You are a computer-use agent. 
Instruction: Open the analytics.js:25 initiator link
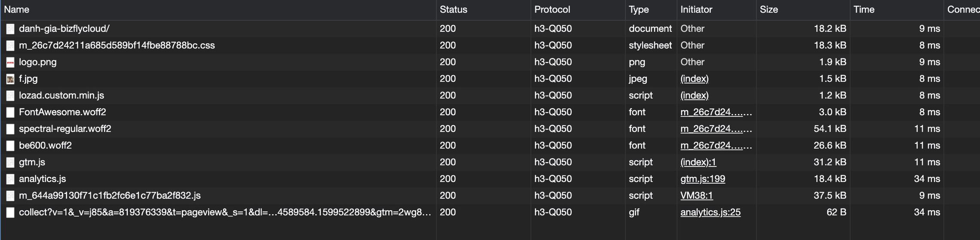(710, 212)
